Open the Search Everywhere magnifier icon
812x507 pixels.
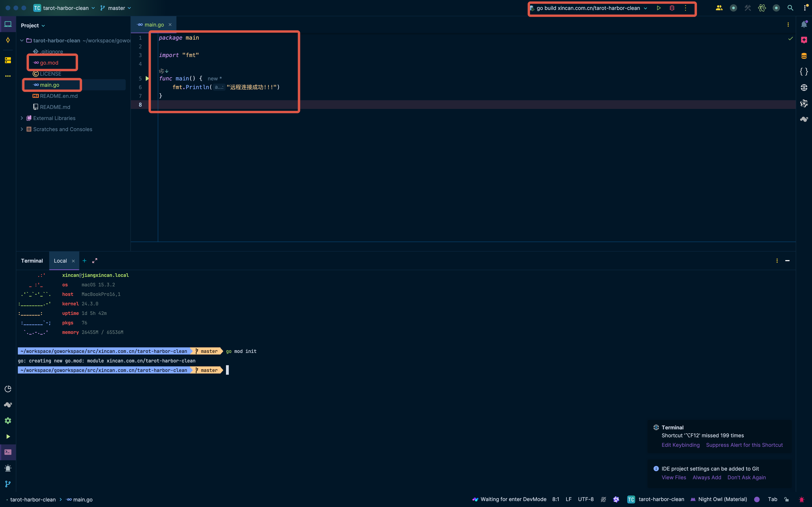[790, 8]
